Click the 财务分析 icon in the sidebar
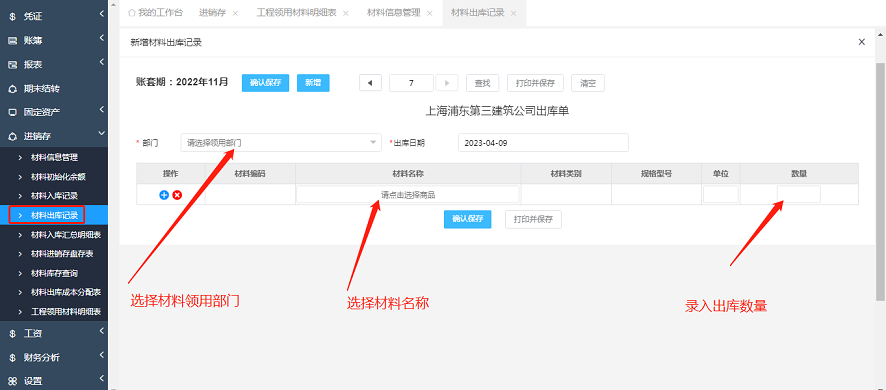The height and width of the screenshot is (390, 886). [x=12, y=357]
